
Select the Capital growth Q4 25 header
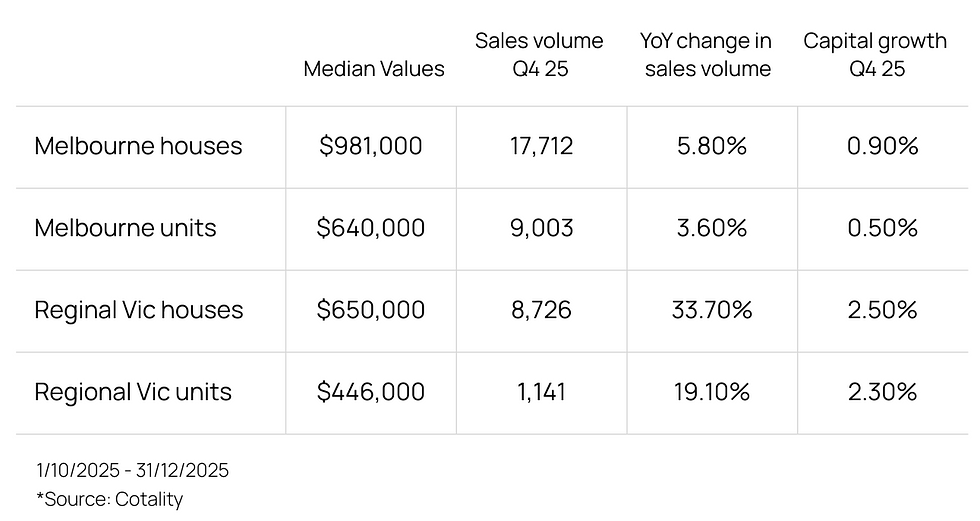[875, 55]
